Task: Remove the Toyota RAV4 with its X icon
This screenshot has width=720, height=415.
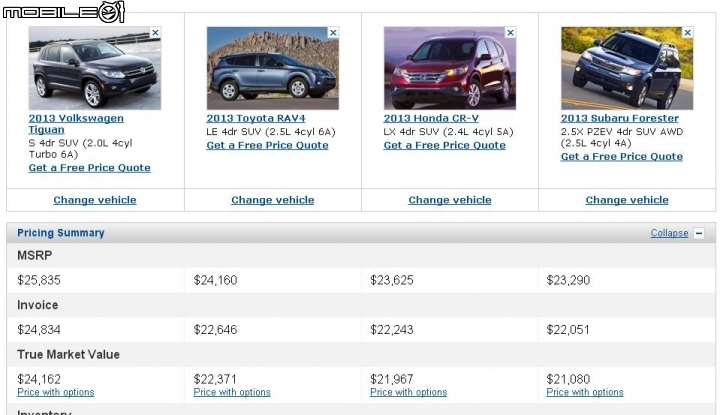Action: coord(333,33)
